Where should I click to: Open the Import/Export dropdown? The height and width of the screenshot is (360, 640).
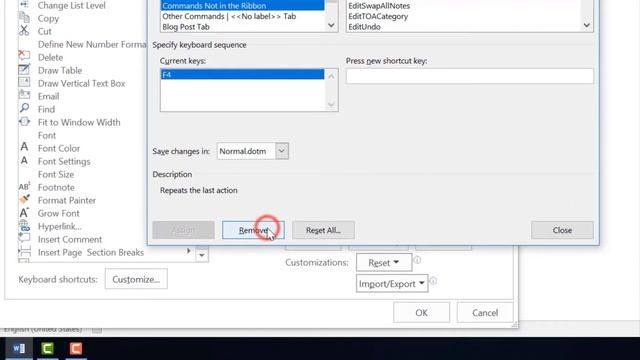pyautogui.click(x=392, y=284)
